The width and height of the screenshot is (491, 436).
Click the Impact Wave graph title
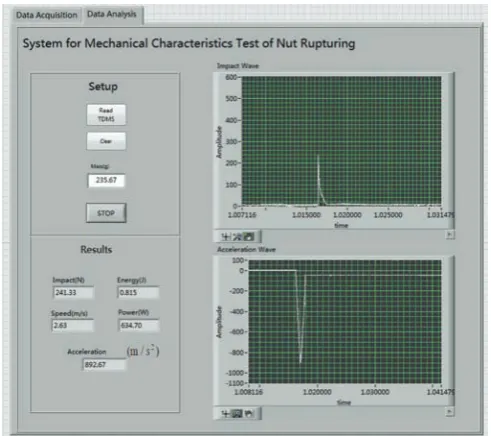tap(238, 66)
